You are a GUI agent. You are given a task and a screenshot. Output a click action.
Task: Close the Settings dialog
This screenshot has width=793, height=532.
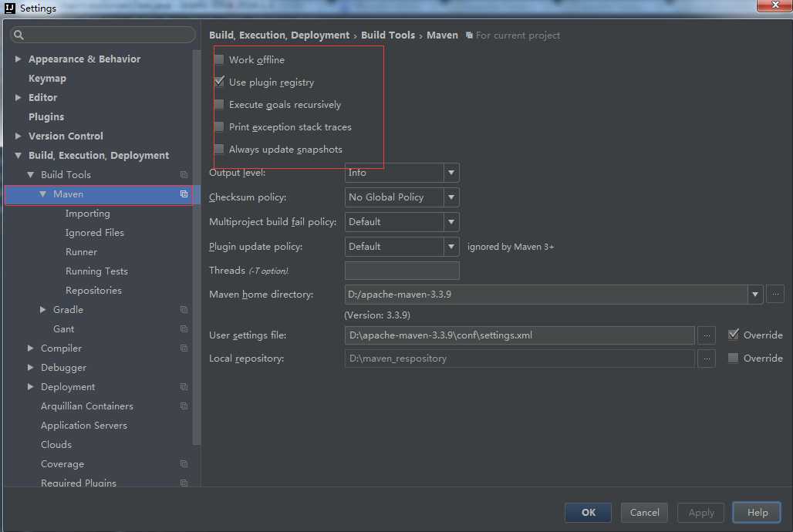click(x=774, y=5)
